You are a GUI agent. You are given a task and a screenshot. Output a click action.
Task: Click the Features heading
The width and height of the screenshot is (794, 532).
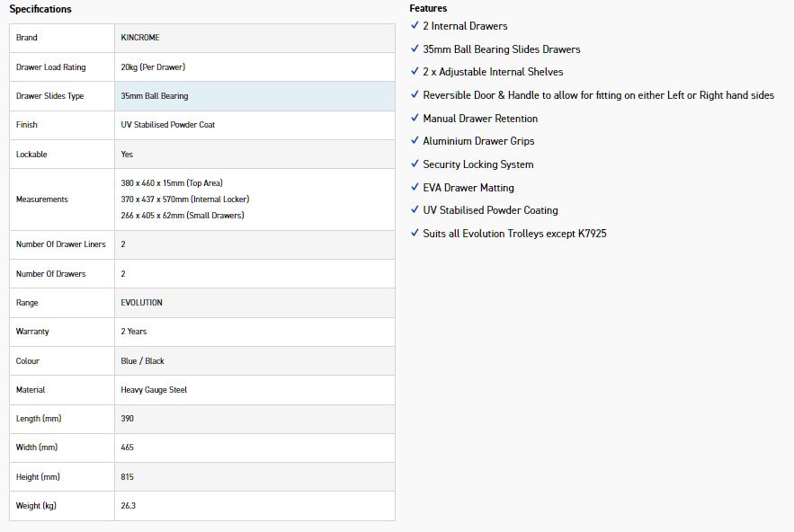click(428, 8)
